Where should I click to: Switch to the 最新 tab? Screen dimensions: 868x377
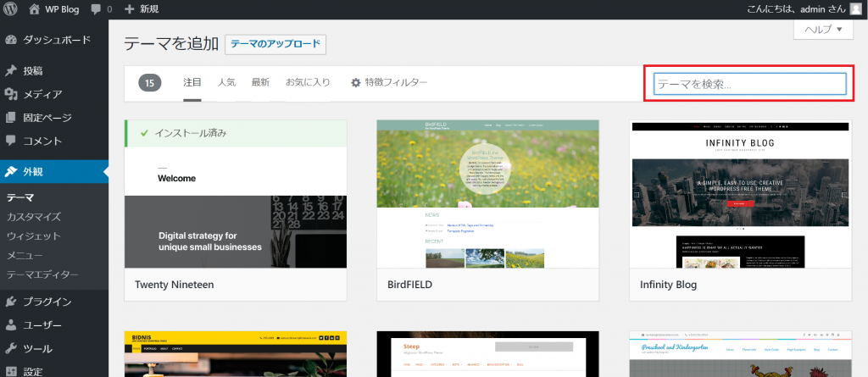pos(260,82)
